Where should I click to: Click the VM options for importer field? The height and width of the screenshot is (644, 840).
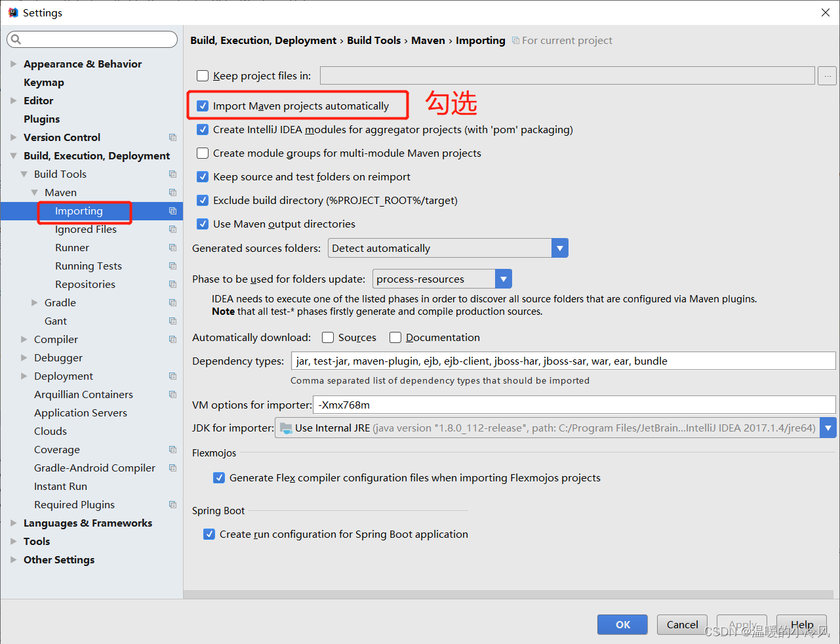click(x=574, y=405)
